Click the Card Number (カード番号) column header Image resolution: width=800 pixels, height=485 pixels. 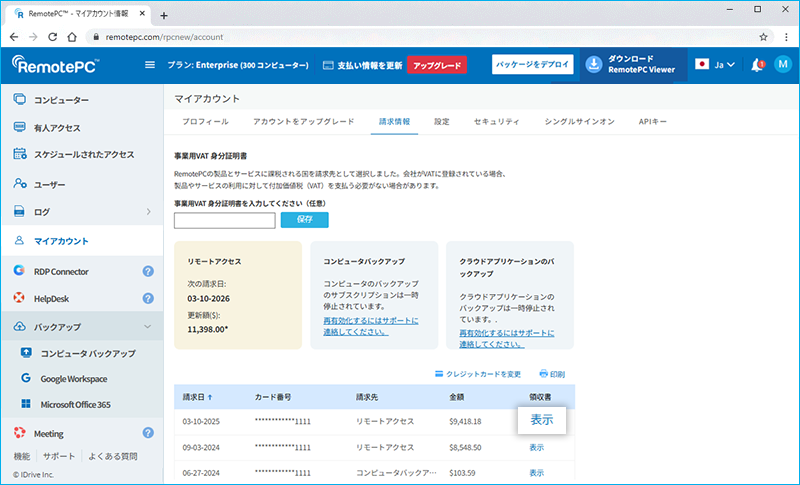[x=272, y=397]
